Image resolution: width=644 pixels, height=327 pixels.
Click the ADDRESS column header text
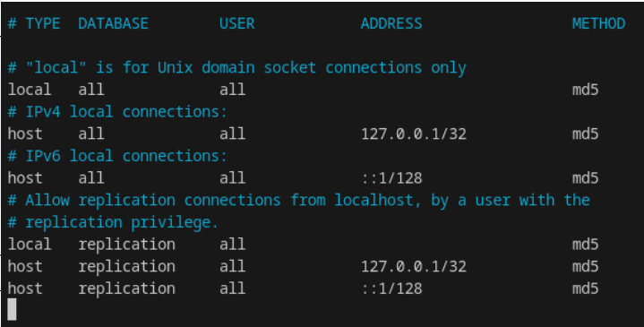pyautogui.click(x=391, y=23)
